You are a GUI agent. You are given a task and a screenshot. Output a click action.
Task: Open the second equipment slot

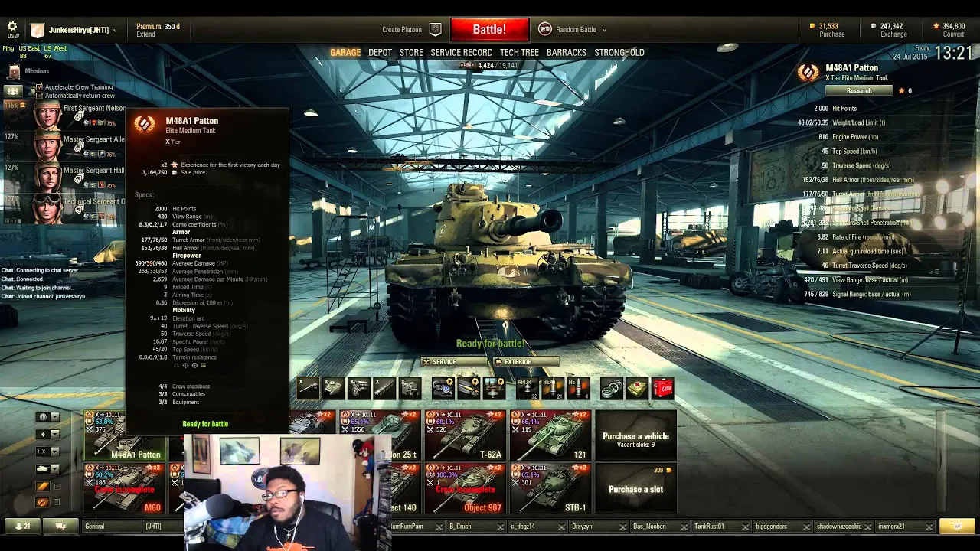(x=469, y=388)
